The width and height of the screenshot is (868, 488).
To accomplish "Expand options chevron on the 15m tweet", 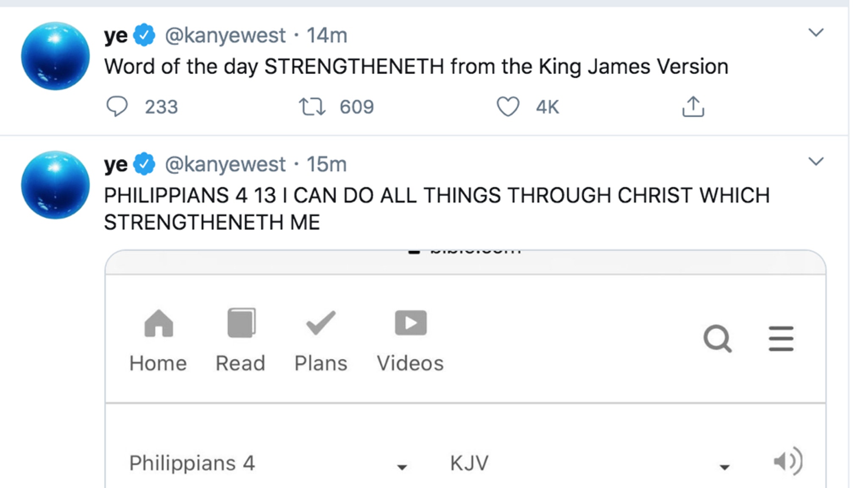I will (816, 161).
